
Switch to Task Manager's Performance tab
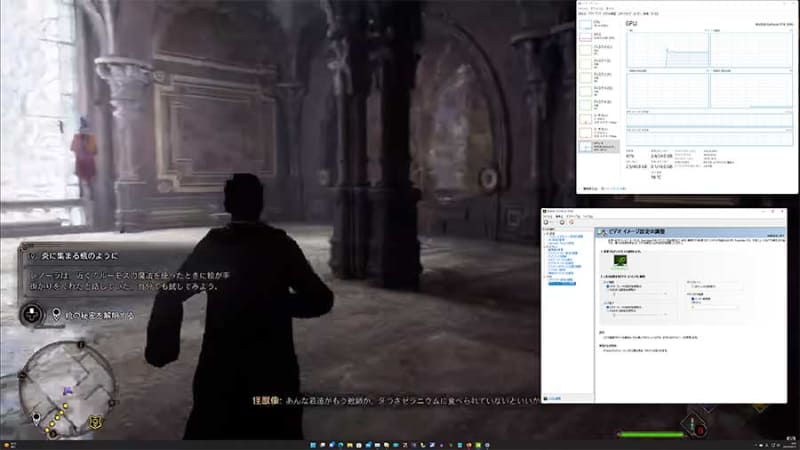pyautogui.click(x=595, y=14)
